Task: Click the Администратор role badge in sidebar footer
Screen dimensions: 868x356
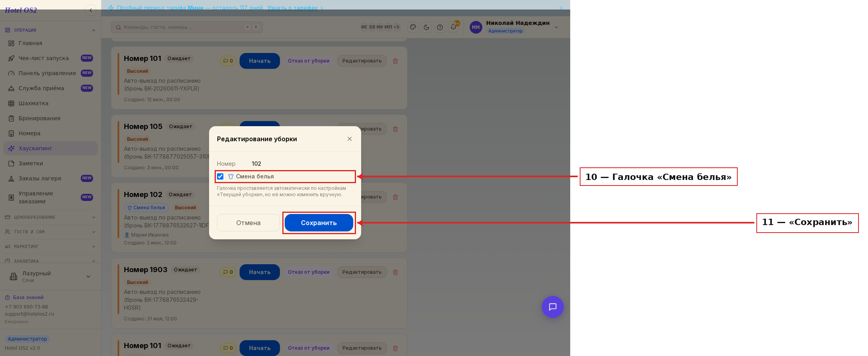Action: [x=27, y=339]
